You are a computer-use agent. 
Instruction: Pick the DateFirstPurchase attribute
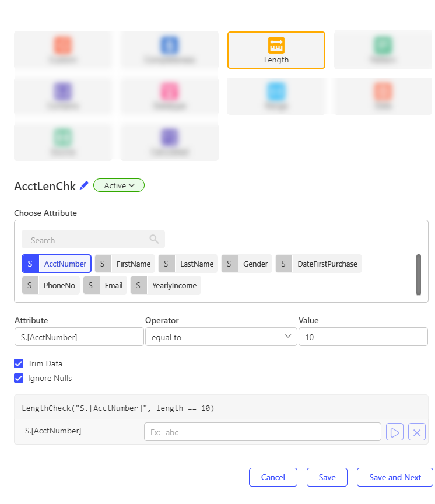319,264
